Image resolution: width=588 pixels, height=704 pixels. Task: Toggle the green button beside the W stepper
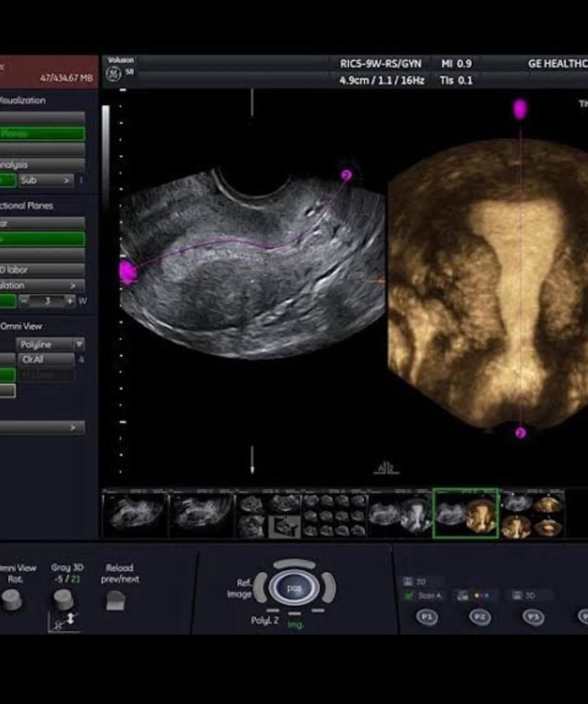(x=7, y=301)
